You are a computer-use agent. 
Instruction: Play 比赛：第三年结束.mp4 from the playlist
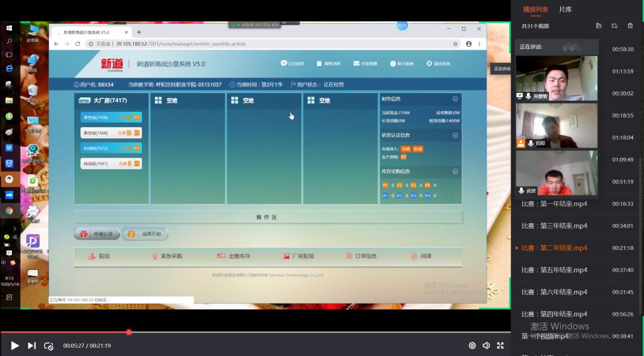[x=554, y=226]
